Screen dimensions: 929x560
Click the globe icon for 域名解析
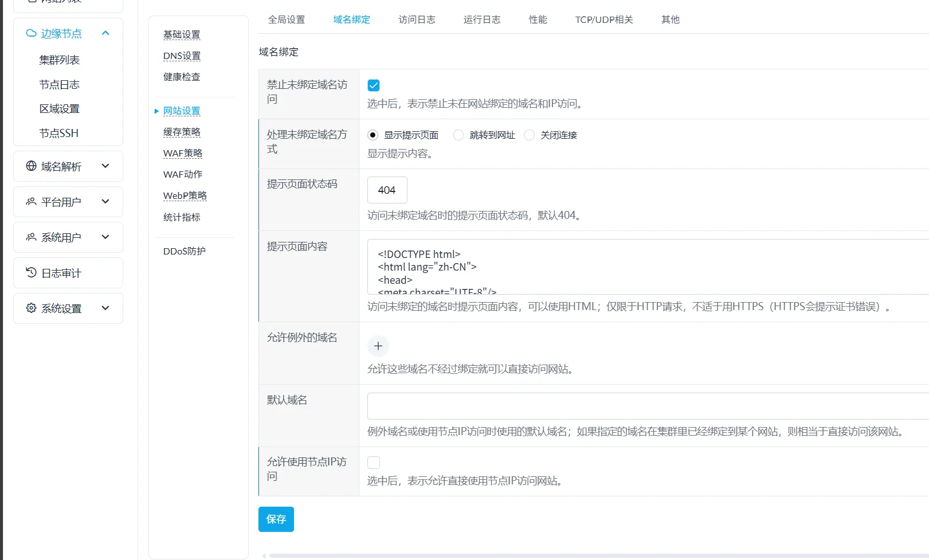pos(31,166)
